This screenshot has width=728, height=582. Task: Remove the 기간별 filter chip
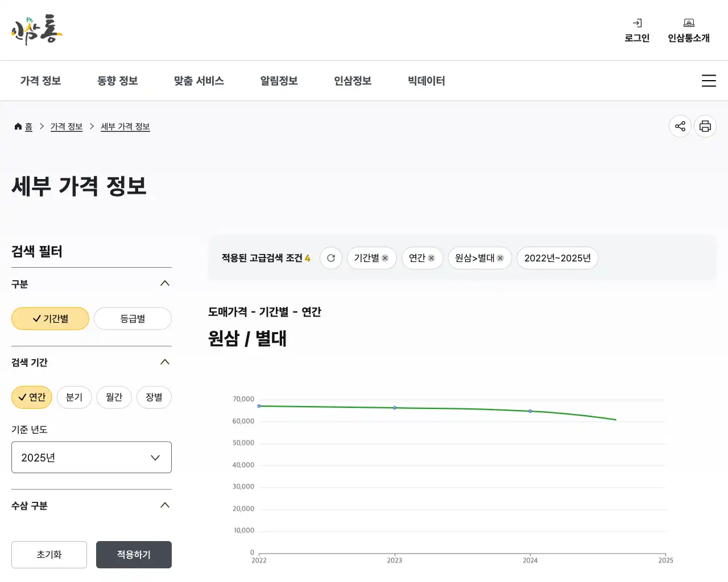[385, 258]
